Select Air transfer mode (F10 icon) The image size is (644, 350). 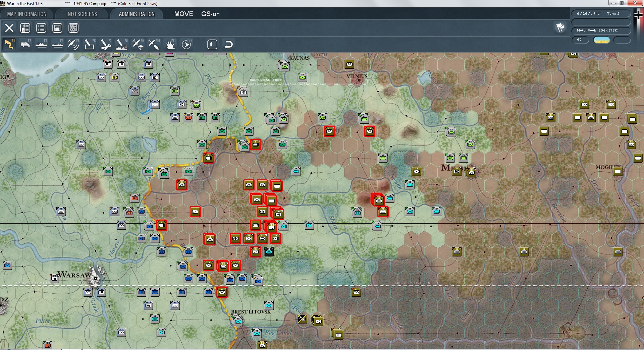tap(154, 44)
